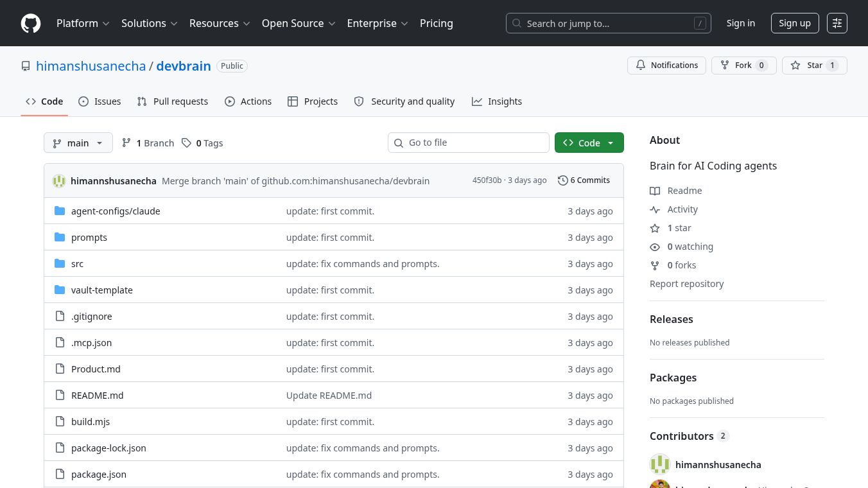Open the src row's fix commands commit
The image size is (868, 488).
363,264
